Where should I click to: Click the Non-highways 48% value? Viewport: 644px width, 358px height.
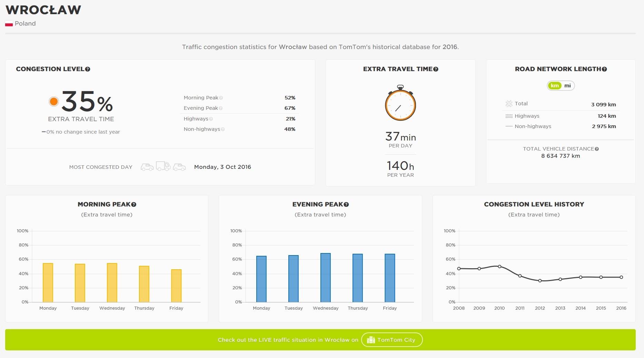290,129
